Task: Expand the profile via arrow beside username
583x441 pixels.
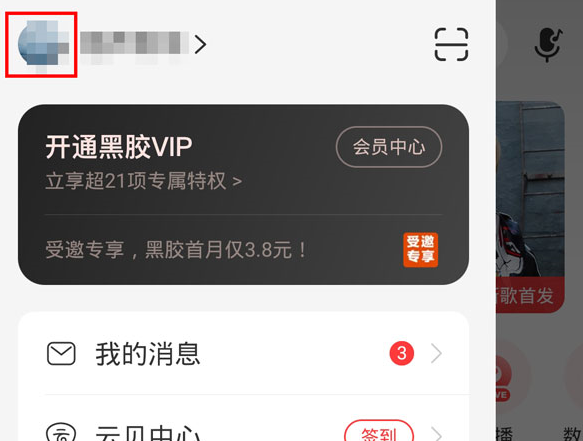Action: pyautogui.click(x=200, y=44)
